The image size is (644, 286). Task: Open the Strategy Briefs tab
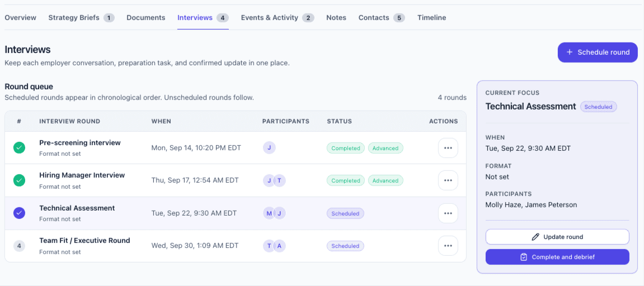pos(81,18)
